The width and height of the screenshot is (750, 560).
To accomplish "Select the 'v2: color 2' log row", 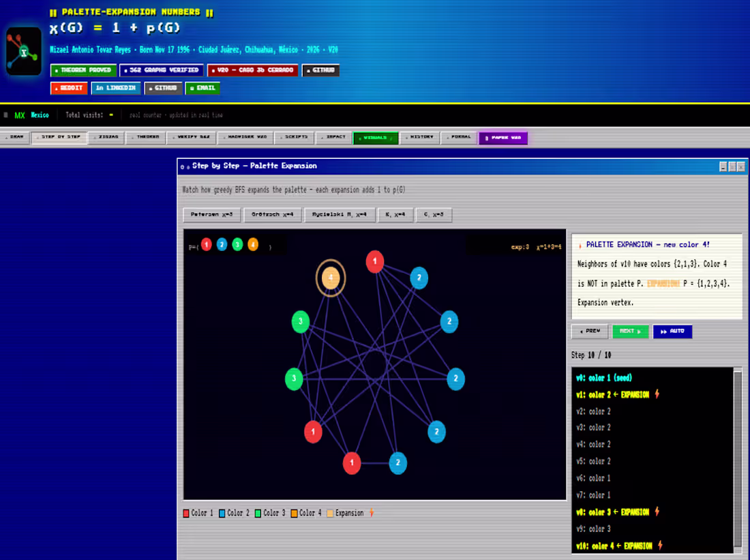I will pyautogui.click(x=594, y=411).
